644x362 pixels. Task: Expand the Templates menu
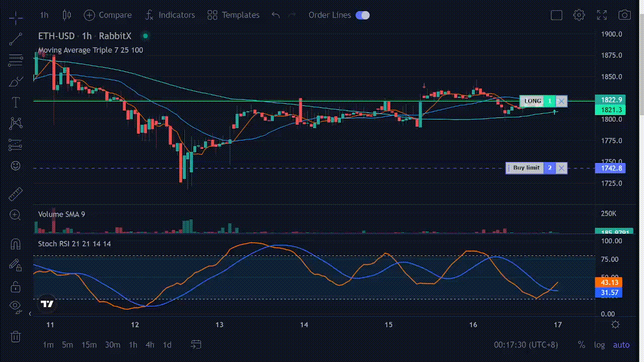pyautogui.click(x=233, y=15)
